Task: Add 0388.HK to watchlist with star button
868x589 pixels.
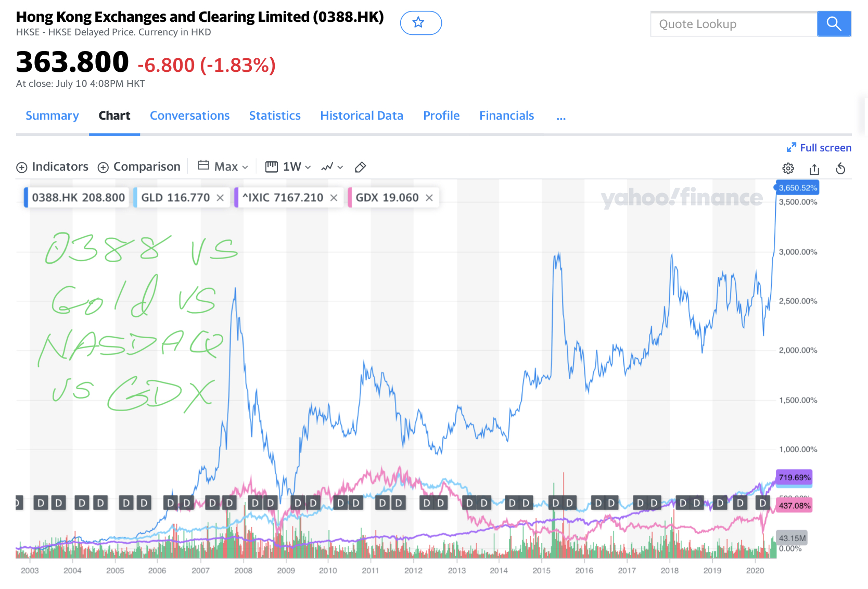Action: [x=420, y=23]
